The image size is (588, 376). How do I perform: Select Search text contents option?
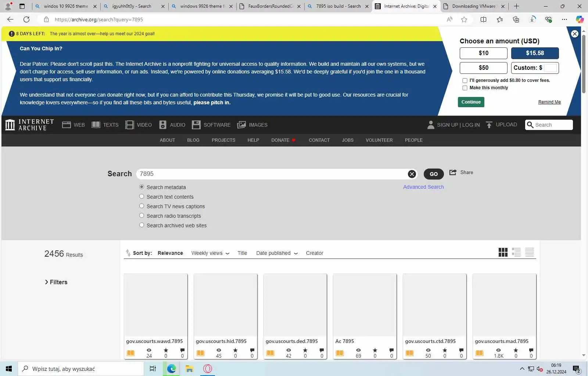(141, 196)
